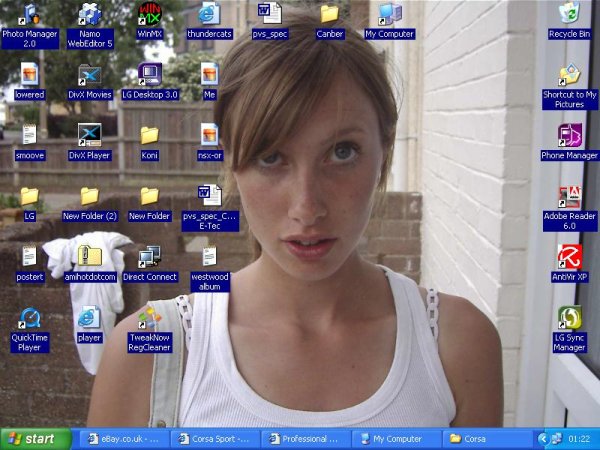
Task: Activate the My Computer taskbar button
Action: (397, 438)
